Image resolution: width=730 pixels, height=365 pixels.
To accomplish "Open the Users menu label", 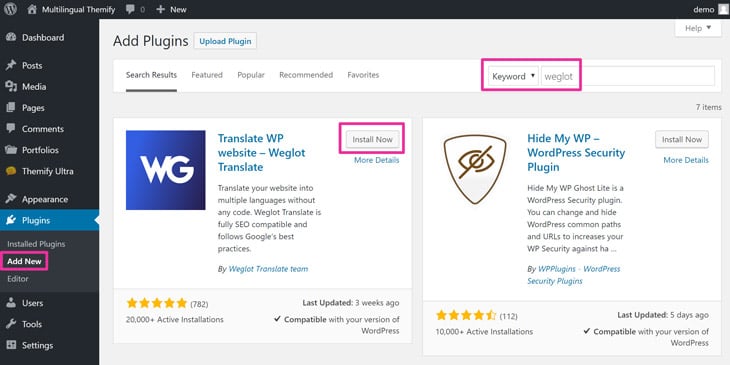I will coord(33,303).
